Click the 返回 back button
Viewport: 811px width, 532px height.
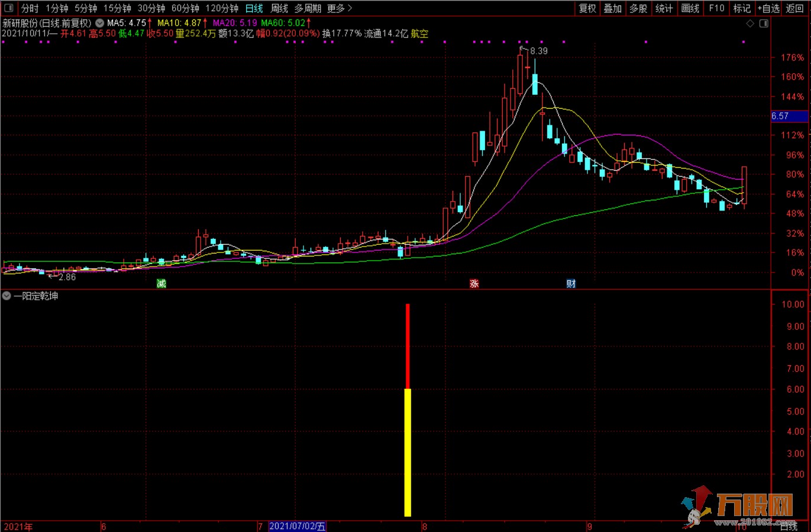point(795,8)
